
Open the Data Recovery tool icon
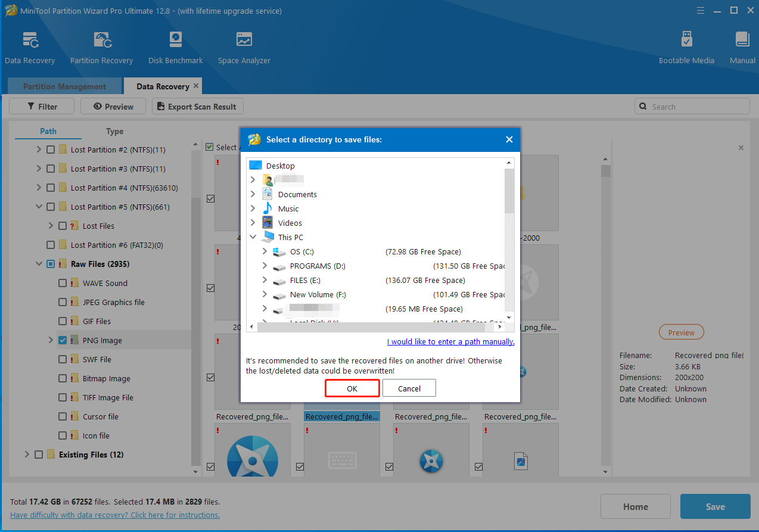tap(30, 40)
